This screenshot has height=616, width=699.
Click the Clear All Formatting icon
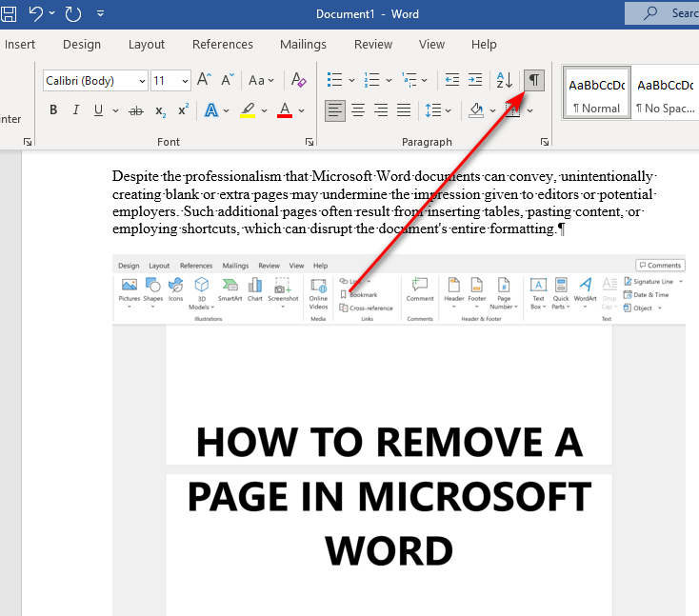298,81
